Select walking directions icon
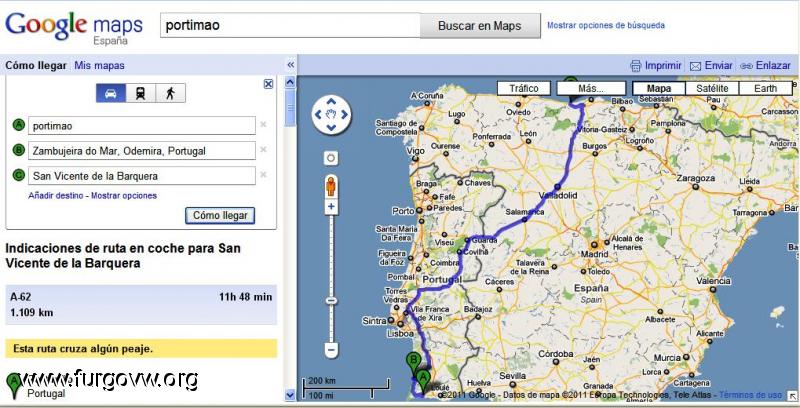This screenshot has height=408, width=800. coord(170,93)
